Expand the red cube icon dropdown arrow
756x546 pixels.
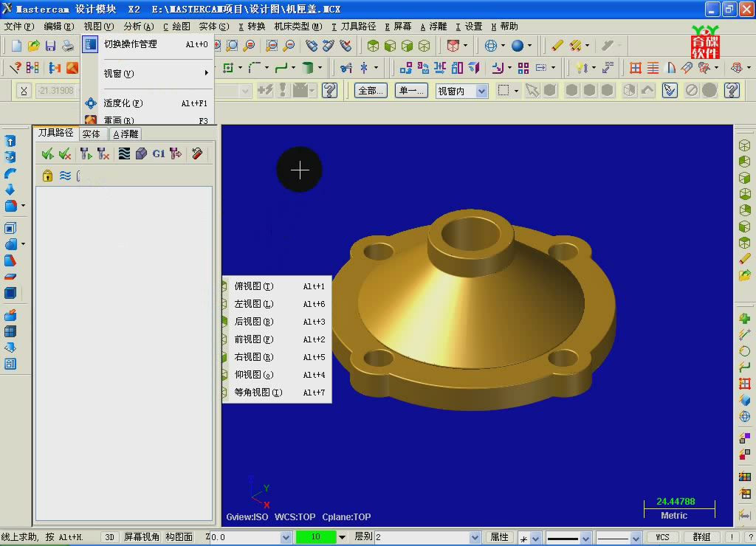pos(465,46)
